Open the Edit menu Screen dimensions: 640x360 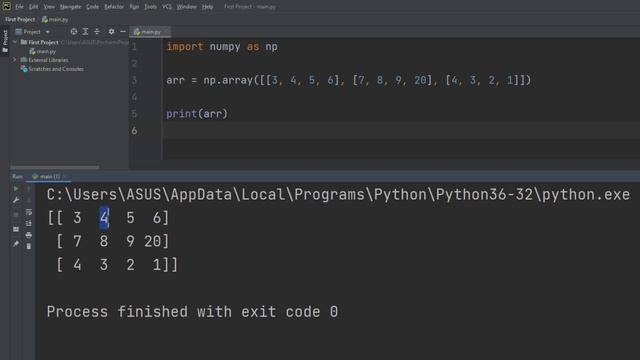[x=33, y=7]
